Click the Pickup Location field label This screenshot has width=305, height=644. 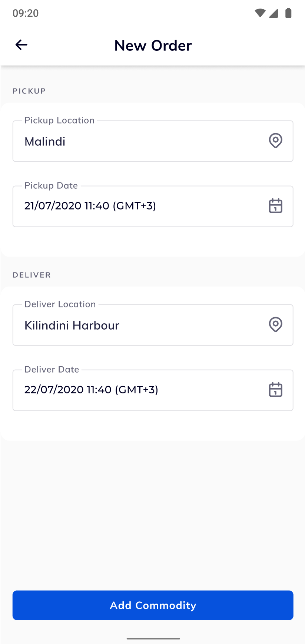click(59, 120)
